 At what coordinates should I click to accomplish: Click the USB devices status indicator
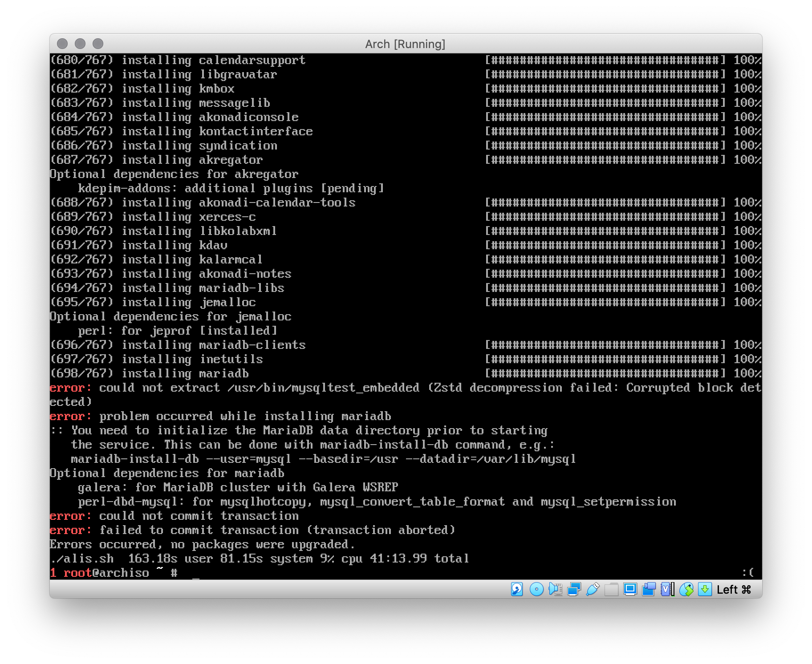click(592, 589)
